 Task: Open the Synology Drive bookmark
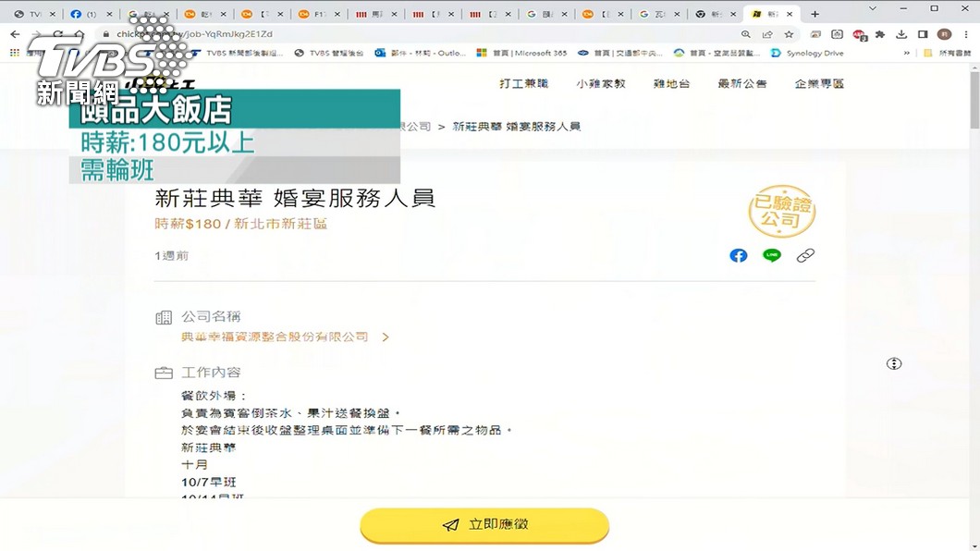tap(807, 54)
